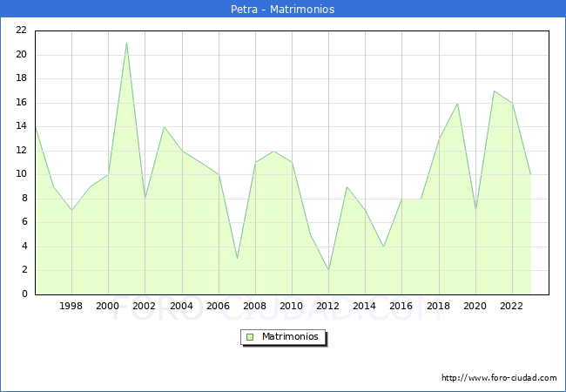The height and width of the screenshot is (392, 566).
Task: Click x-axis label 2018
Action: [x=439, y=306]
